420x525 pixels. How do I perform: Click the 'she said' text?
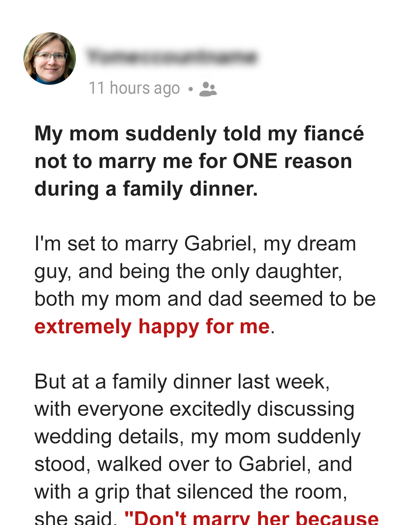pyautogui.click(x=75, y=518)
